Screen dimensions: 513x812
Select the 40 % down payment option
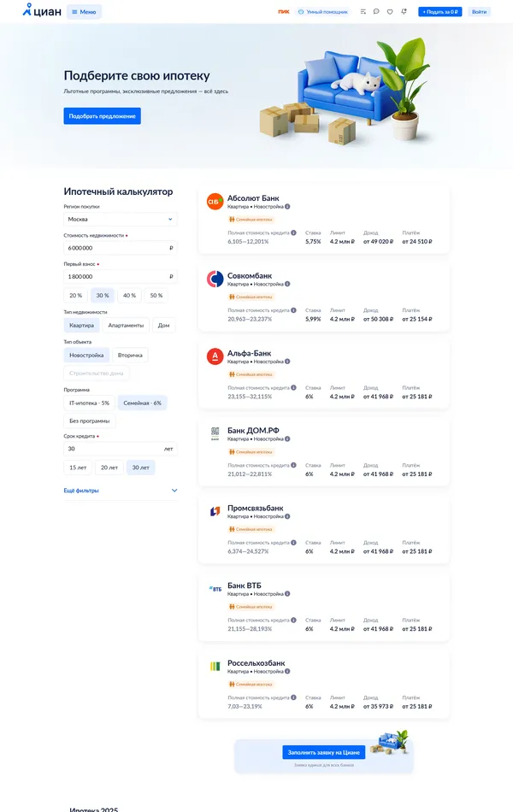129,295
